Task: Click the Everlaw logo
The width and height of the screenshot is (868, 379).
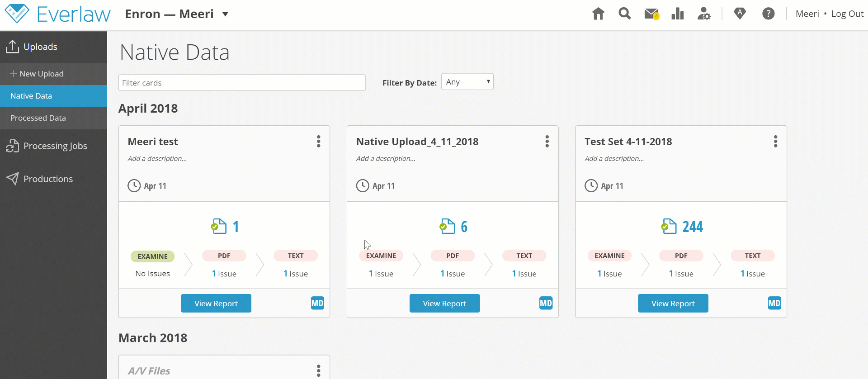Action: [x=57, y=14]
